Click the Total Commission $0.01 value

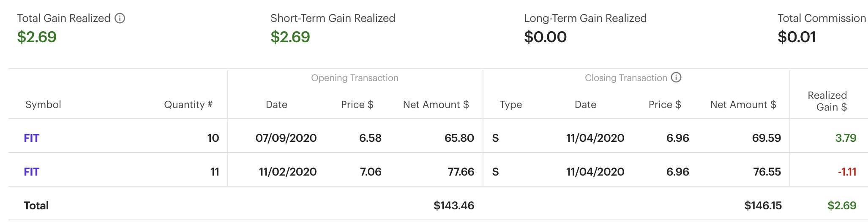797,37
